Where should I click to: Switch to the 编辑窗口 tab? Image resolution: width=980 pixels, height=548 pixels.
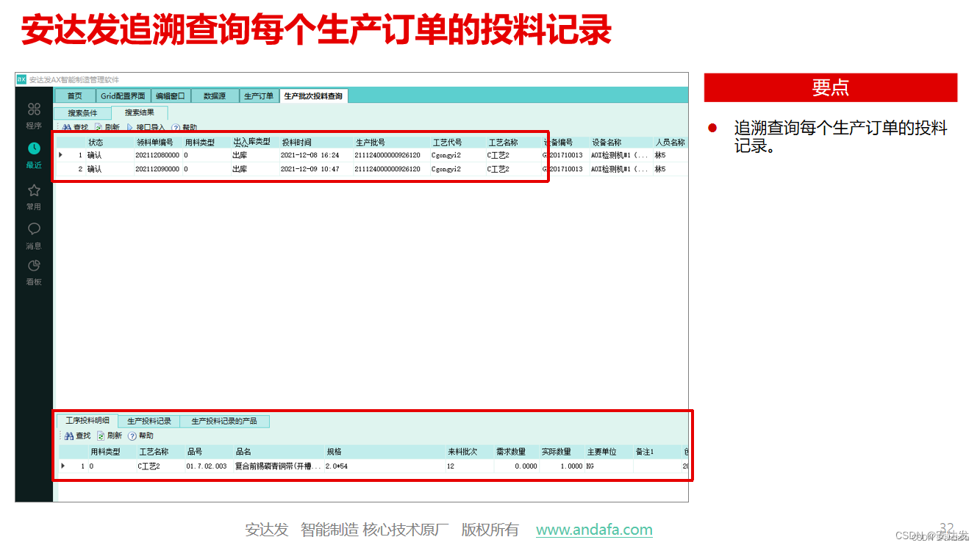[171, 95]
